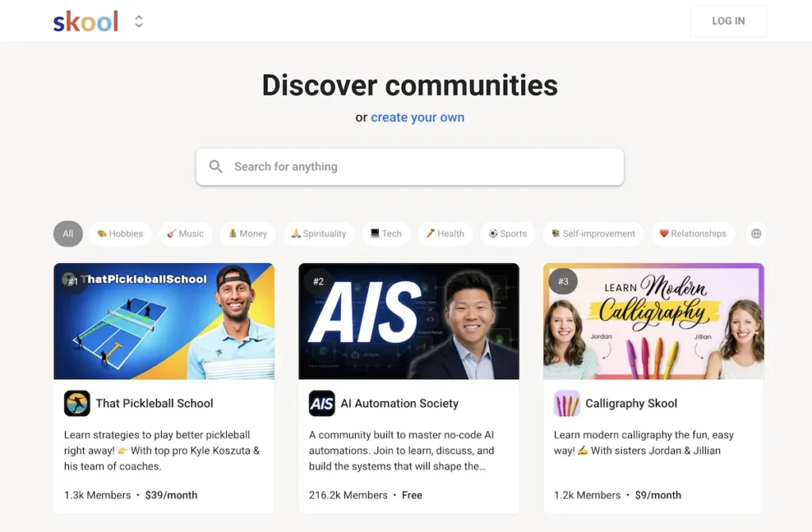Select the Self-improvement category
The width and height of the screenshot is (812, 532).
(x=592, y=234)
